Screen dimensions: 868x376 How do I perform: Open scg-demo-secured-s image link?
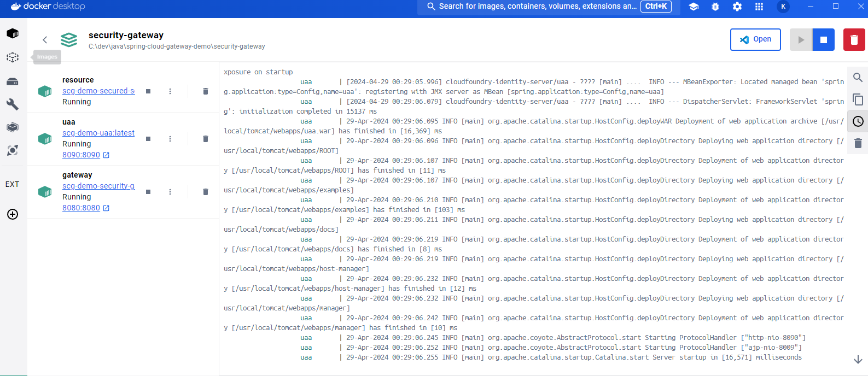[x=98, y=91]
